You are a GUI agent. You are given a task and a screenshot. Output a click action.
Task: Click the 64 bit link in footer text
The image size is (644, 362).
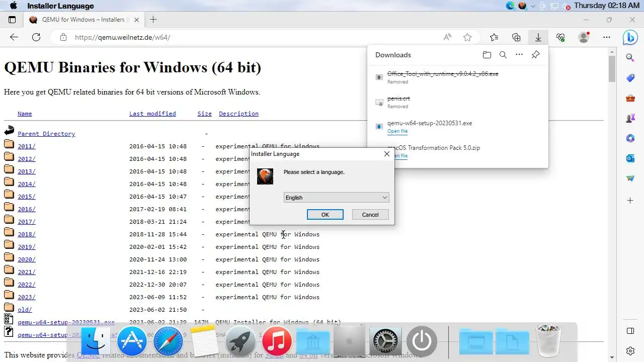pyautogui.click(x=308, y=355)
